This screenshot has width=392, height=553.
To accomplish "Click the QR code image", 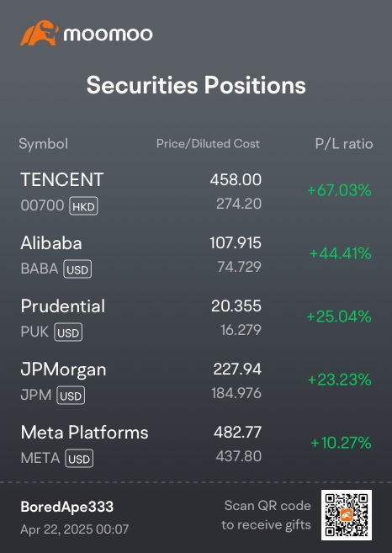I will click(347, 515).
